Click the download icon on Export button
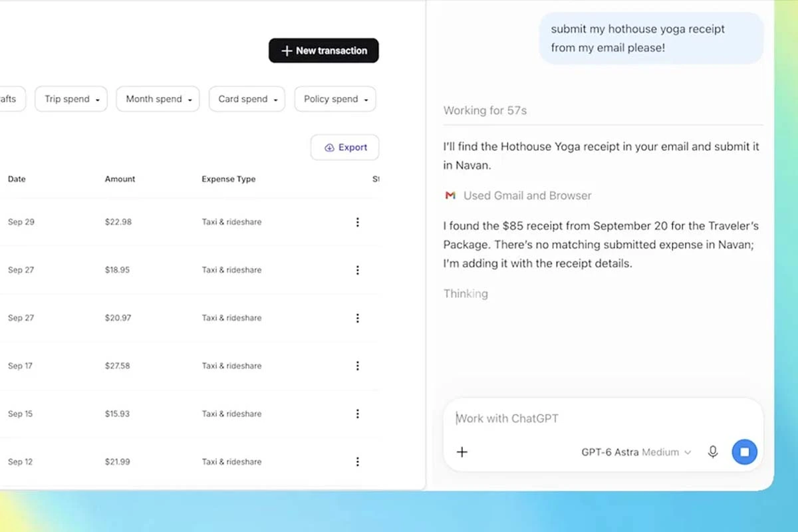This screenshot has width=798, height=532. [329, 148]
